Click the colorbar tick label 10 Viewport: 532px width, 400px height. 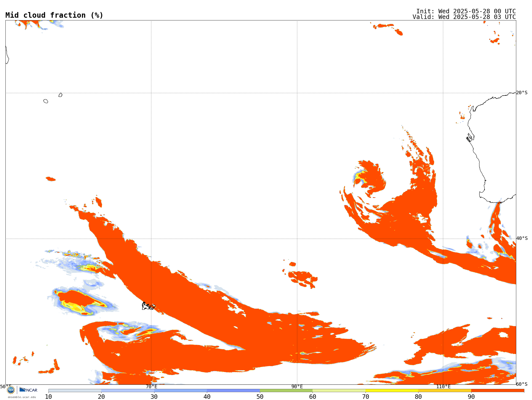coord(49,397)
